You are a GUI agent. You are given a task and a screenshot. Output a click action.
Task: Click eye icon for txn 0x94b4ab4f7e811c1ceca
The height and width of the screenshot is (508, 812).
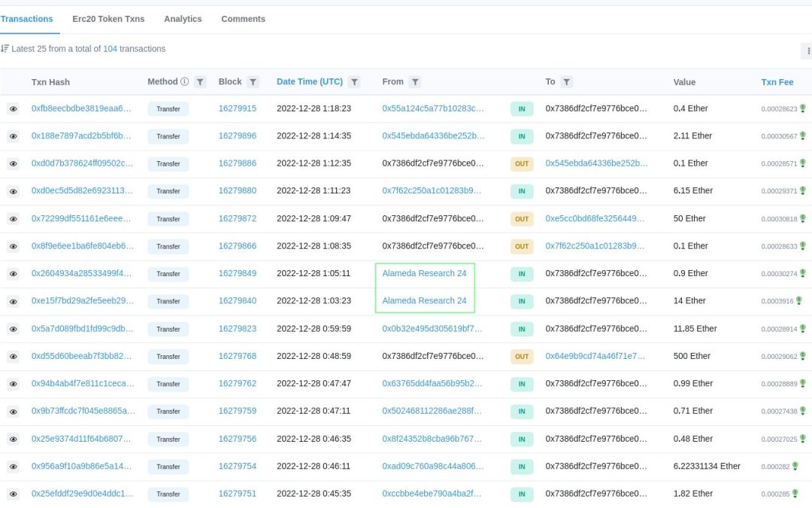[x=13, y=384]
